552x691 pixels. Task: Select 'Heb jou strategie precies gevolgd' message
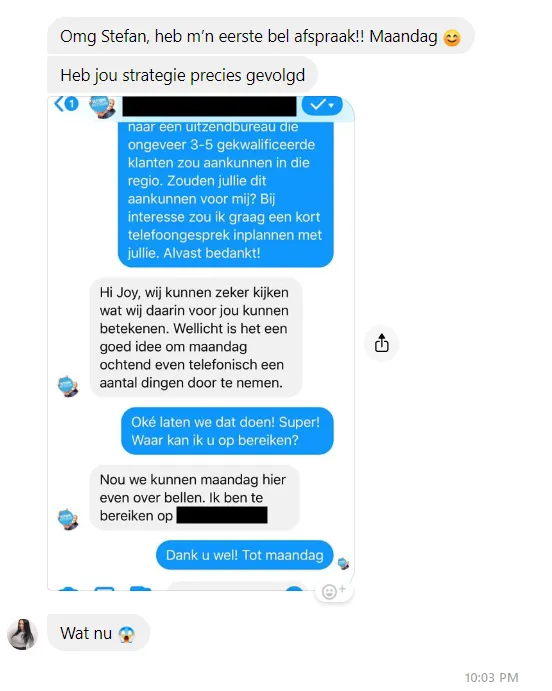pos(182,75)
